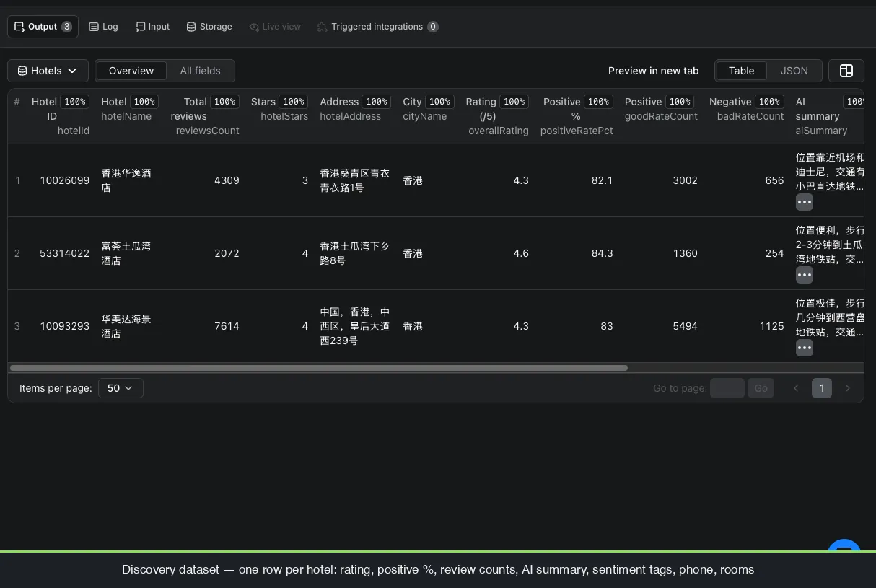The image size is (876, 588).
Task: Click address 香港土瓜湾下乡路8号
Action: click(355, 253)
